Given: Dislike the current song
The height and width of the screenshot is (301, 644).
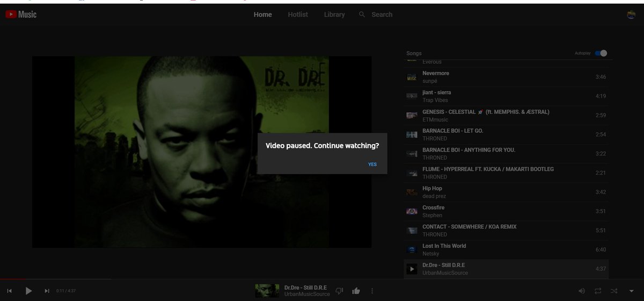Looking at the screenshot, I should click(339, 291).
